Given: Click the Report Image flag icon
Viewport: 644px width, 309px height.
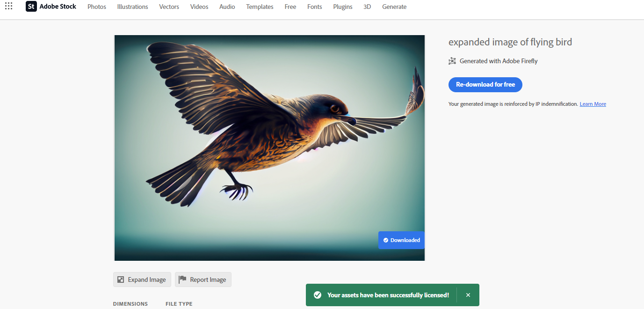Looking at the screenshot, I should (182, 280).
